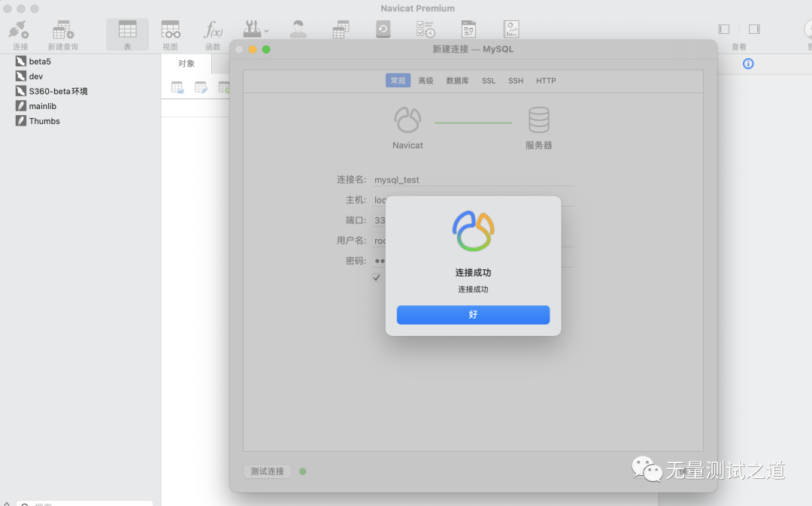Viewport: 812px width, 506px height.
Task: Click the 连接名 field with mysql_test
Action: 473,180
